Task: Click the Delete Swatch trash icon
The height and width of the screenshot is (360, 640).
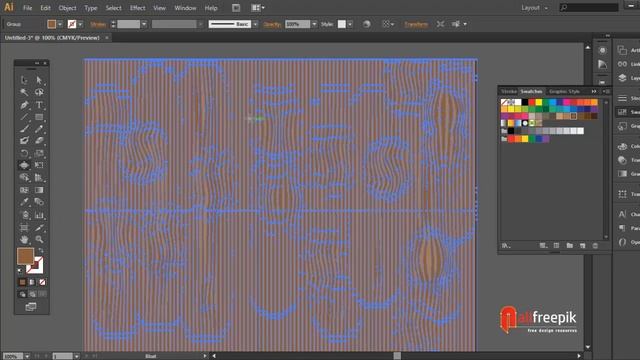Action: [595, 246]
